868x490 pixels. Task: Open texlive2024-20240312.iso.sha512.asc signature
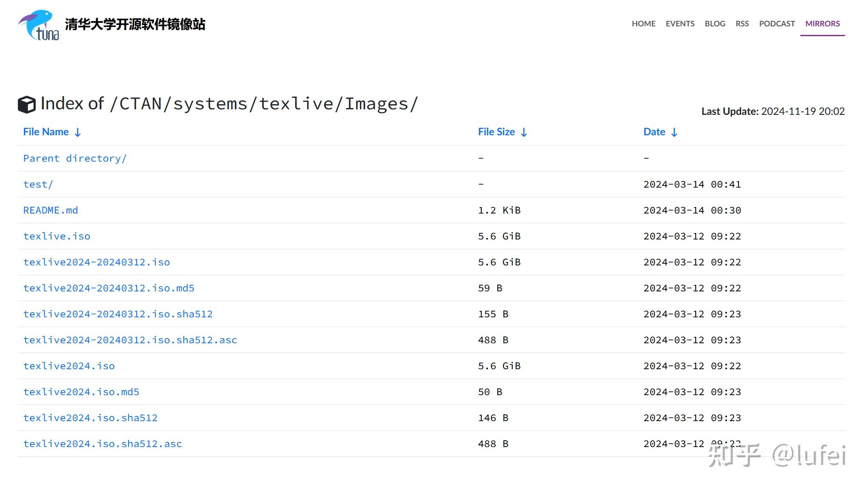pyautogui.click(x=130, y=340)
